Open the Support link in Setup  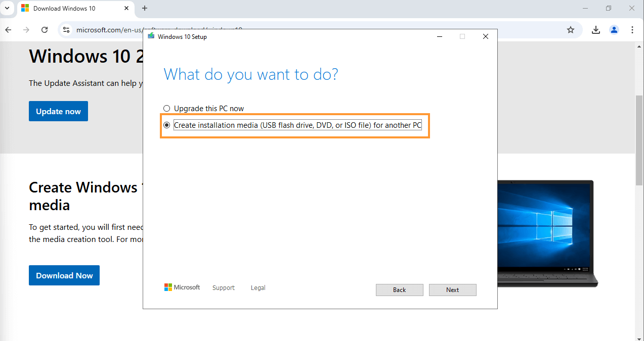[x=224, y=288]
